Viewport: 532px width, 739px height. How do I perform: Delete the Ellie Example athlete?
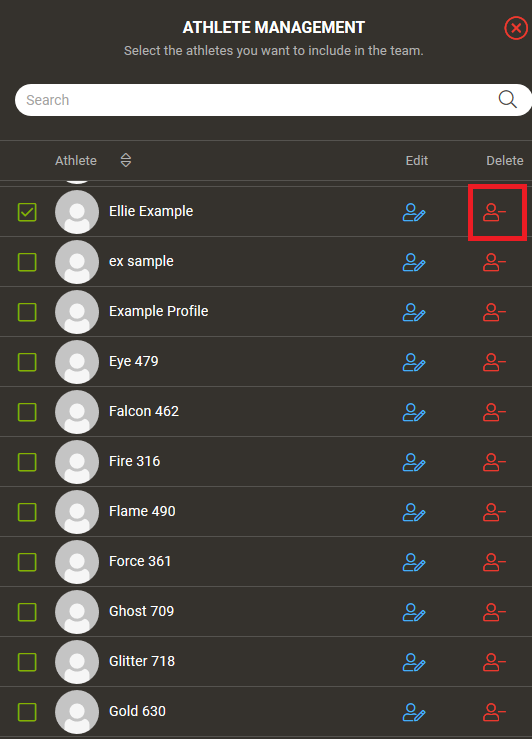click(494, 212)
